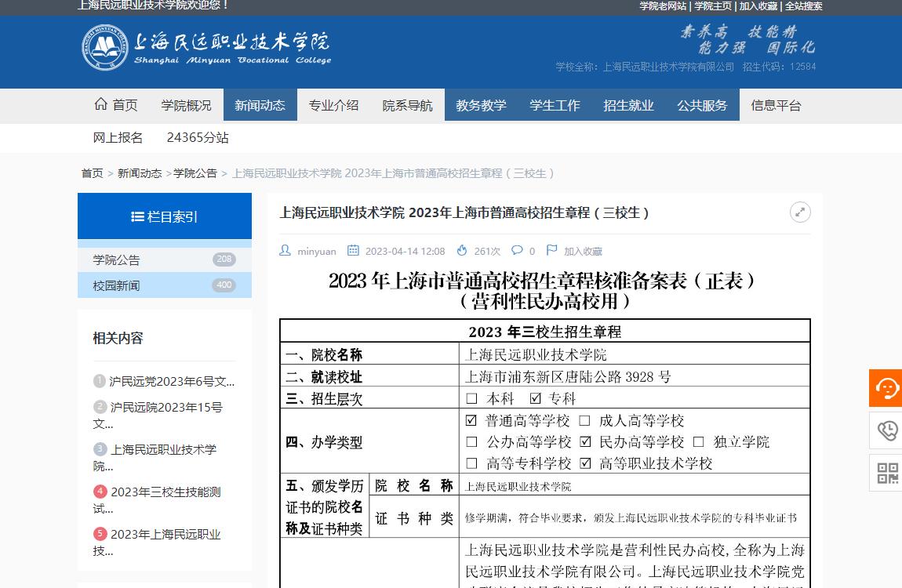Click 加入收藏 in the top bar
The width and height of the screenshot is (902, 588).
758,5
